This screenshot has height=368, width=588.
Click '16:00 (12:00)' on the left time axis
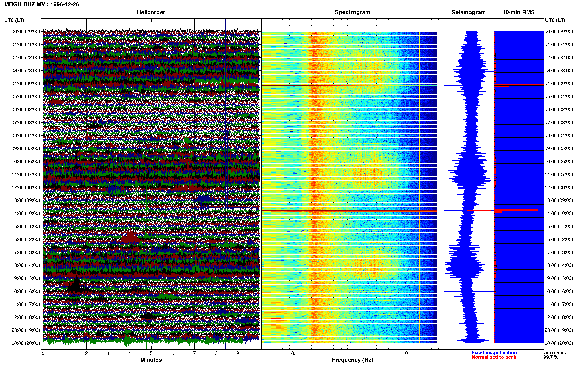[26, 239]
